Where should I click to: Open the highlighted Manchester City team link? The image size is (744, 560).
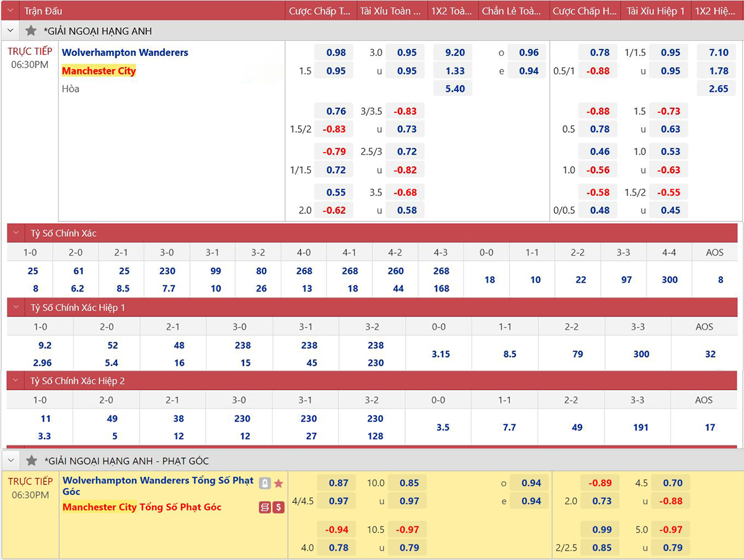coord(99,71)
